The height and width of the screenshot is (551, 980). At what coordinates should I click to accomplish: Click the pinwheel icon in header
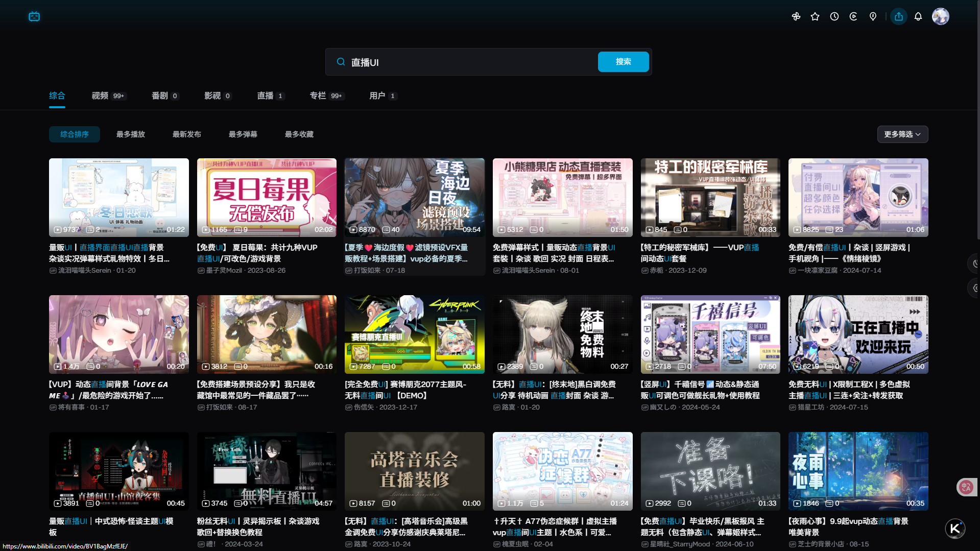point(796,16)
